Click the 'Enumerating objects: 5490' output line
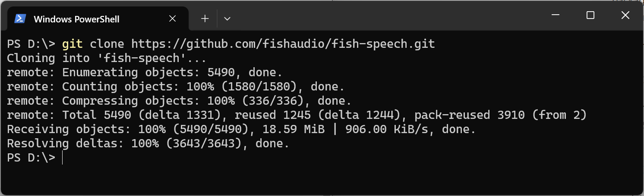 145,72
